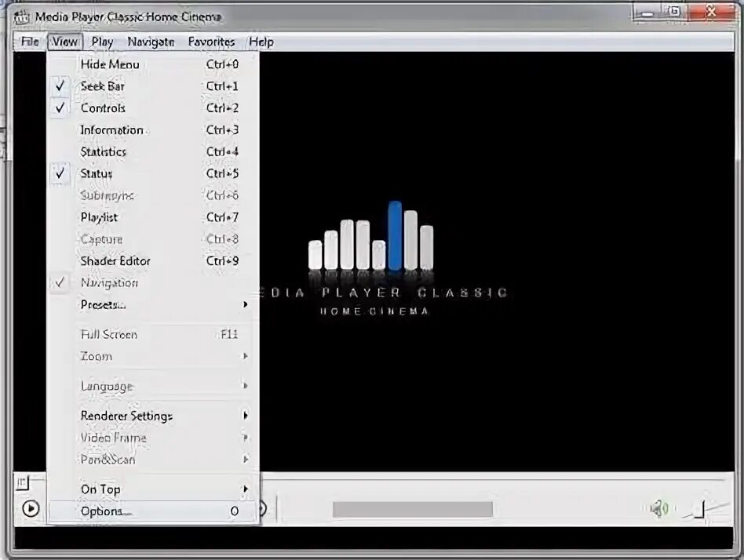Viewport: 744px width, 560px height.
Task: Click the Play button in the controls bar
Action: pos(31,509)
